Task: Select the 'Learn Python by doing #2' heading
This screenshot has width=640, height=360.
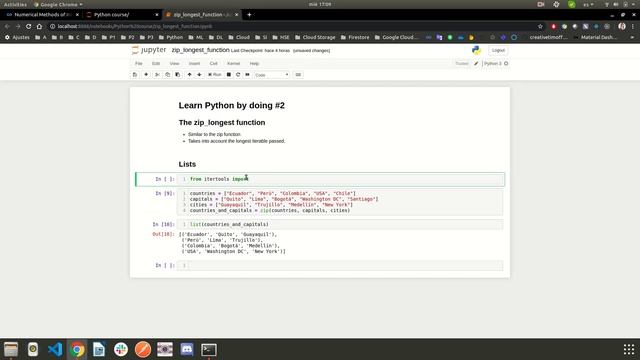Action: pyautogui.click(x=231, y=105)
